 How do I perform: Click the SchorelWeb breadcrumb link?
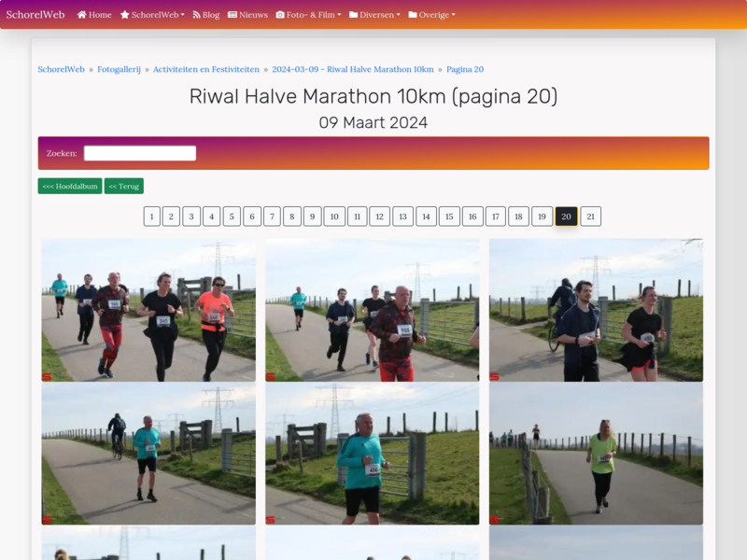pyautogui.click(x=61, y=69)
